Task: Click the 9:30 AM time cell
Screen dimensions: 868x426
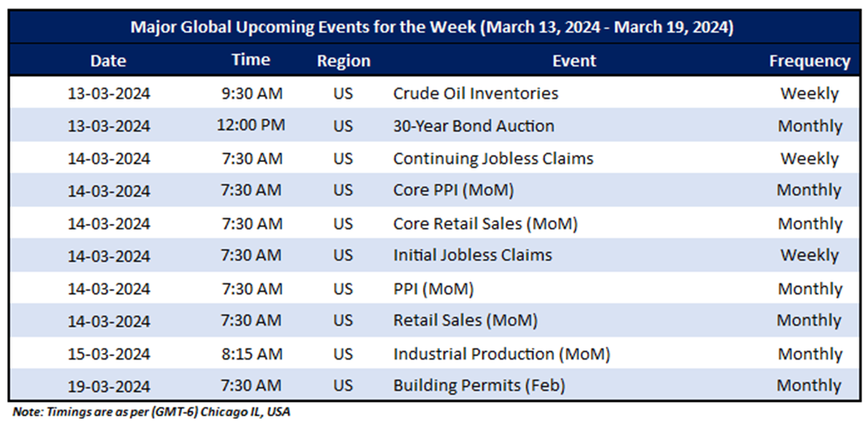Action: coord(251,93)
